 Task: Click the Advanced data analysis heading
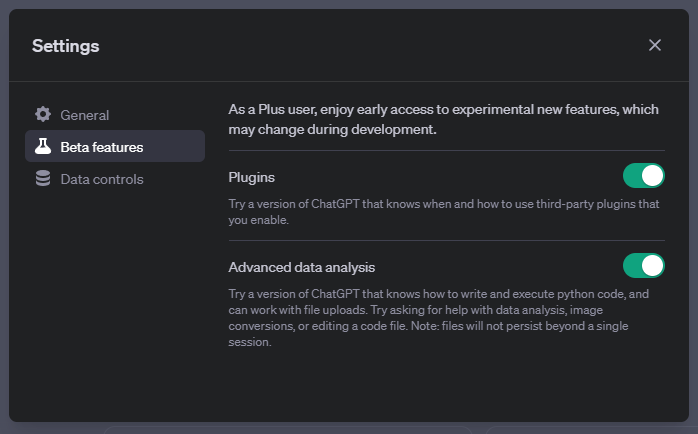pos(302,267)
